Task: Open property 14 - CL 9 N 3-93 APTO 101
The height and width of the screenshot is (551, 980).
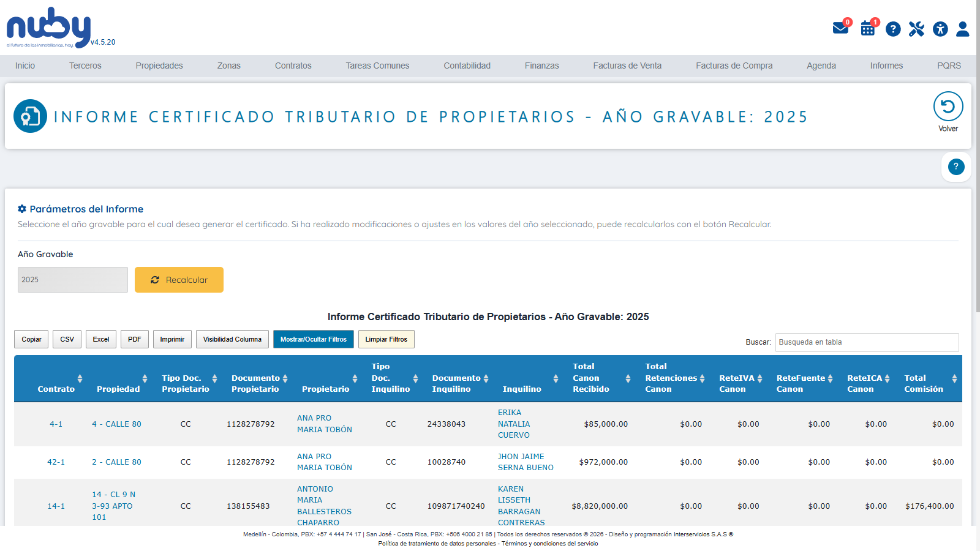Action: (x=114, y=506)
